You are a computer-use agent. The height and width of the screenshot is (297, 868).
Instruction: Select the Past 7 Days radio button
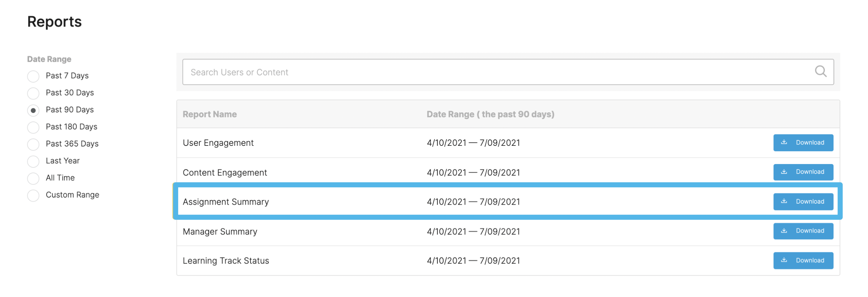point(33,76)
